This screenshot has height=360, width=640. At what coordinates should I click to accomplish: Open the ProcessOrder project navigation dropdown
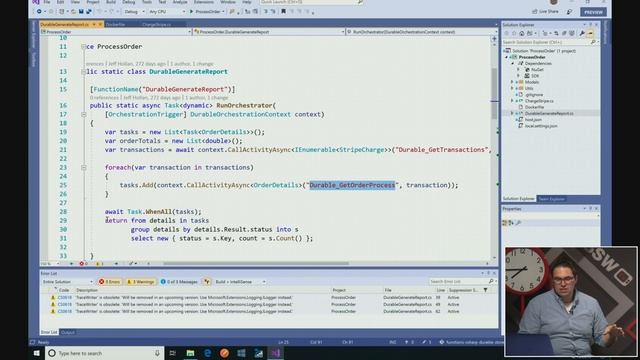tap(116, 32)
